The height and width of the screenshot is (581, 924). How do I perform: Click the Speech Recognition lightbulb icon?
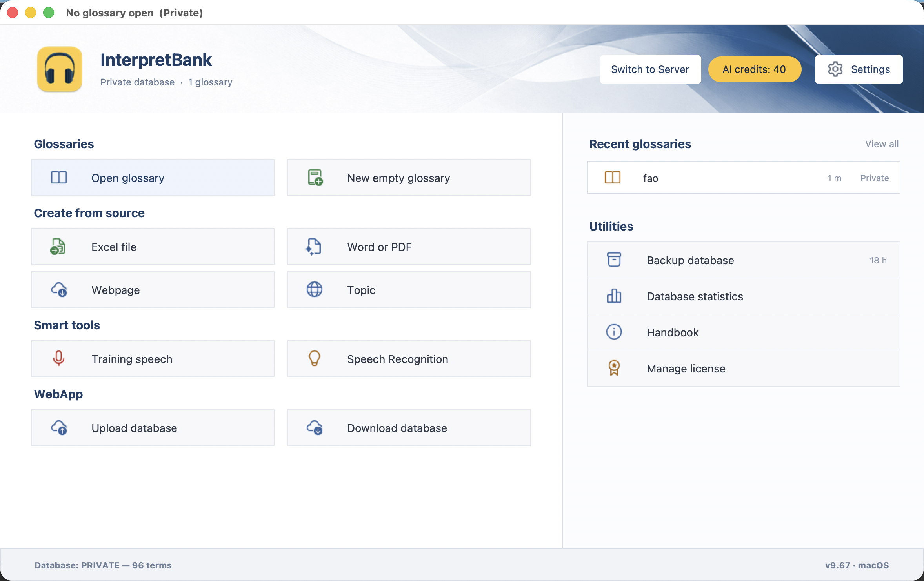[314, 358]
